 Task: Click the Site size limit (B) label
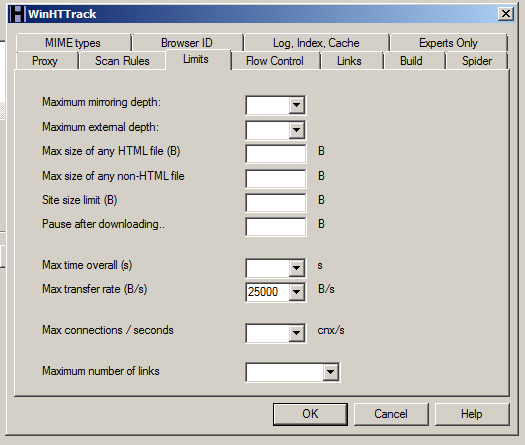(x=80, y=200)
